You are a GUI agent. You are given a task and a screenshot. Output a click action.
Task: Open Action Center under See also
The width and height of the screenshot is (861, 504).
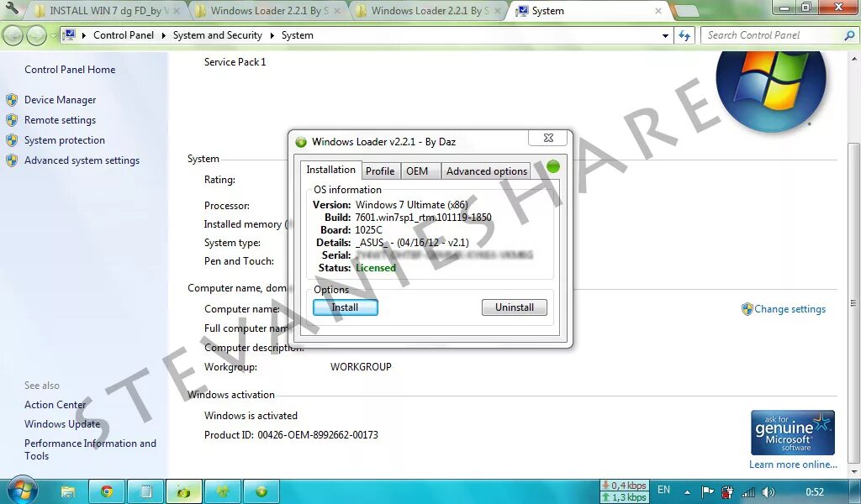tap(55, 405)
